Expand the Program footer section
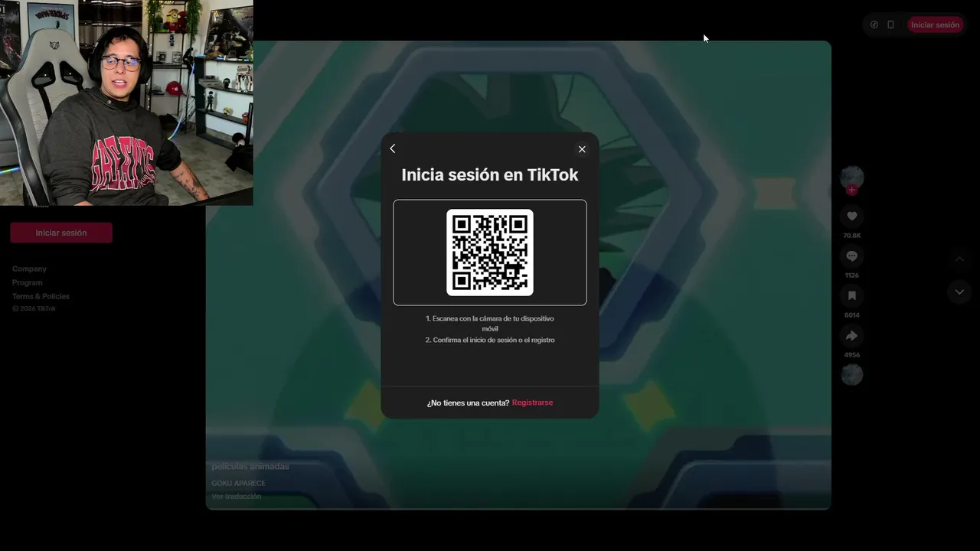Screen dimensions: 980x551 (28, 282)
